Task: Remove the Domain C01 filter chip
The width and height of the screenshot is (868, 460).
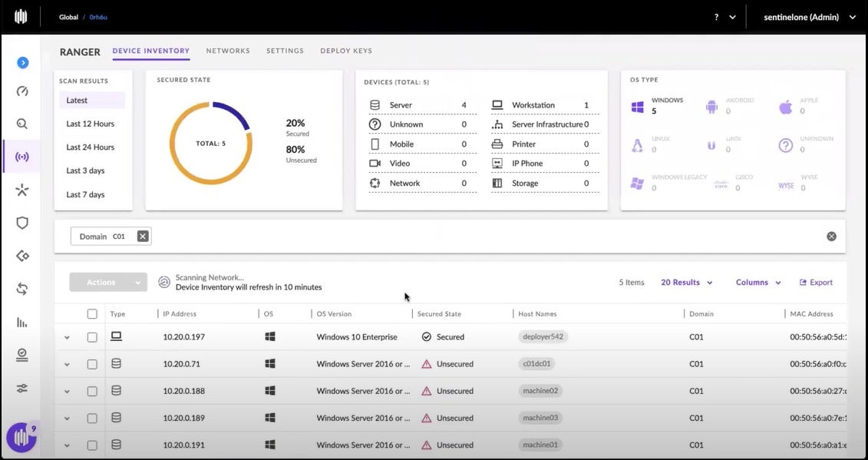Action: coord(143,237)
